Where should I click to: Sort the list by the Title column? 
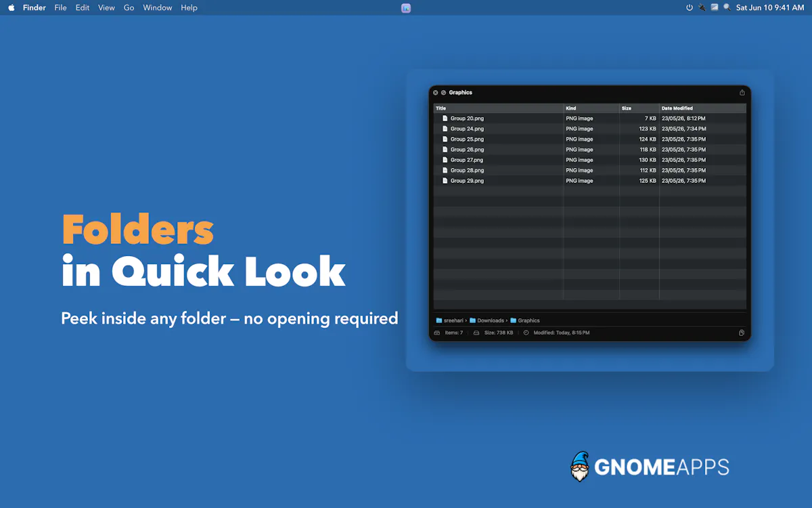(x=499, y=108)
